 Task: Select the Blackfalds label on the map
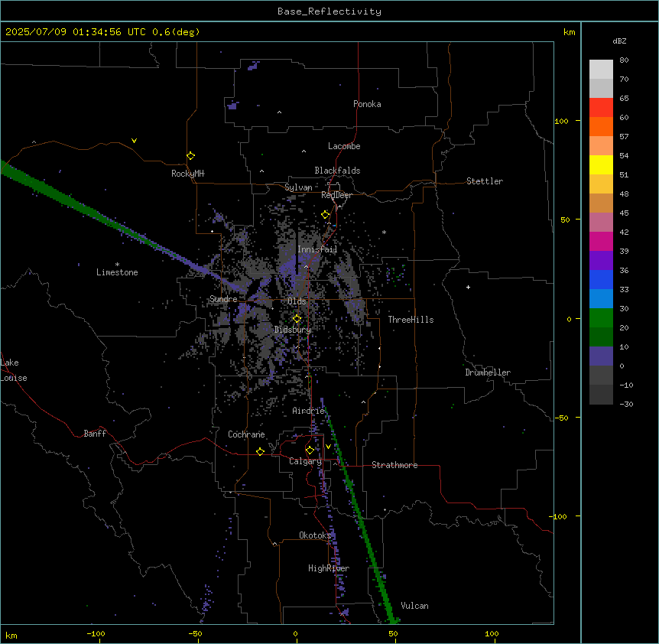(x=337, y=171)
